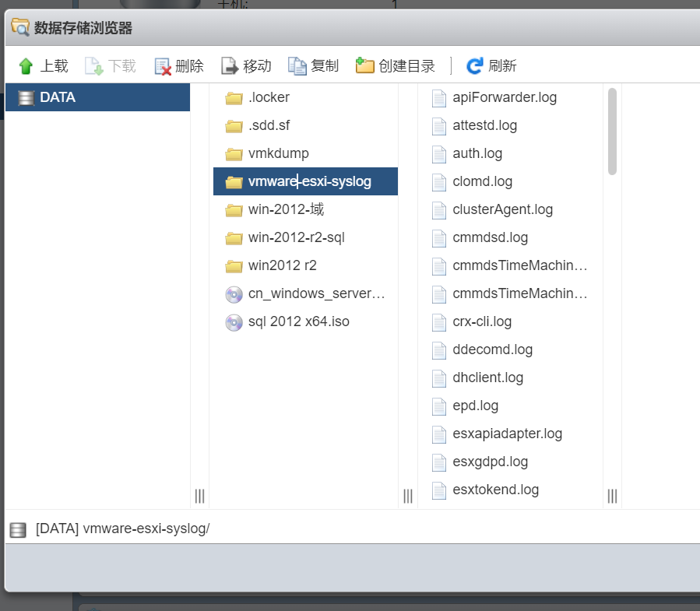Select apiForwarder.log file
Image resolution: width=700 pixels, height=611 pixels.
coord(511,97)
